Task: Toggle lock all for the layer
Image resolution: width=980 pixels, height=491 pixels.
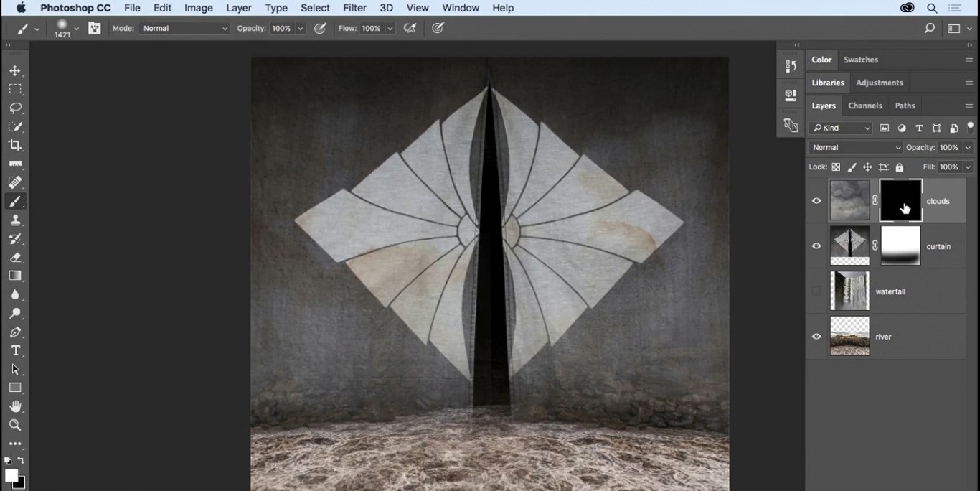Action: [x=900, y=167]
